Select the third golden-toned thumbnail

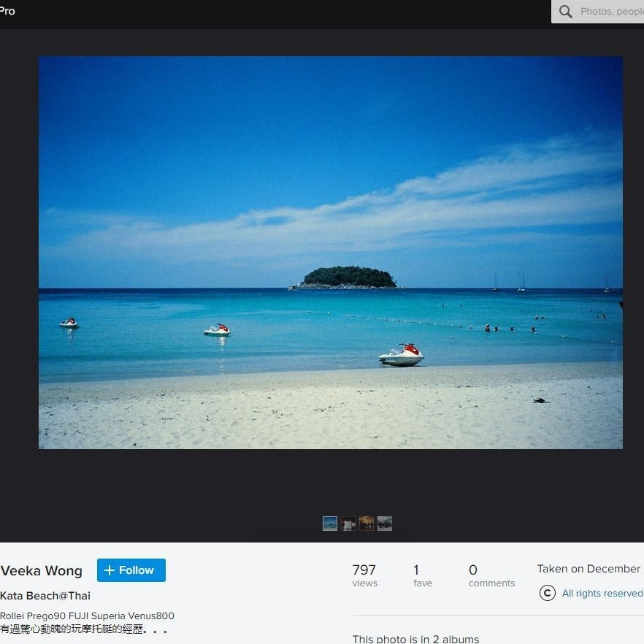(367, 524)
